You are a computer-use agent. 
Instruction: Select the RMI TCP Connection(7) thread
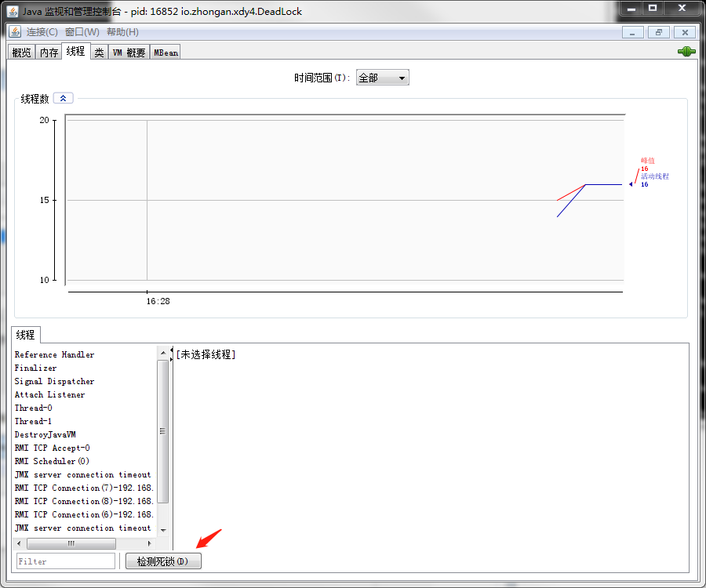(x=84, y=488)
